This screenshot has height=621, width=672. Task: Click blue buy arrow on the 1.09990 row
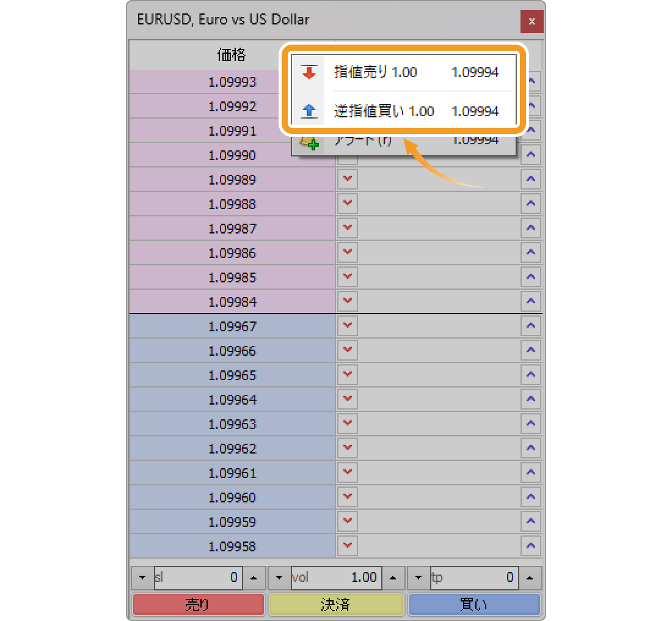[x=530, y=155]
